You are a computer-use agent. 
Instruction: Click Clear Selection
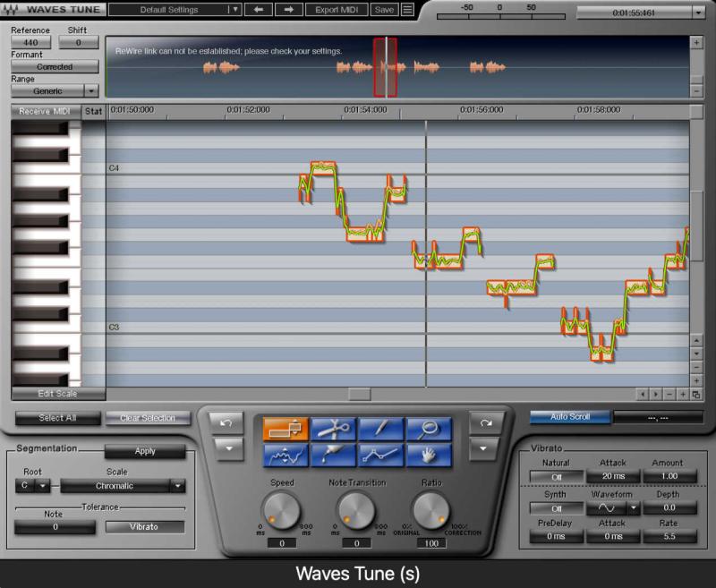pos(148,418)
